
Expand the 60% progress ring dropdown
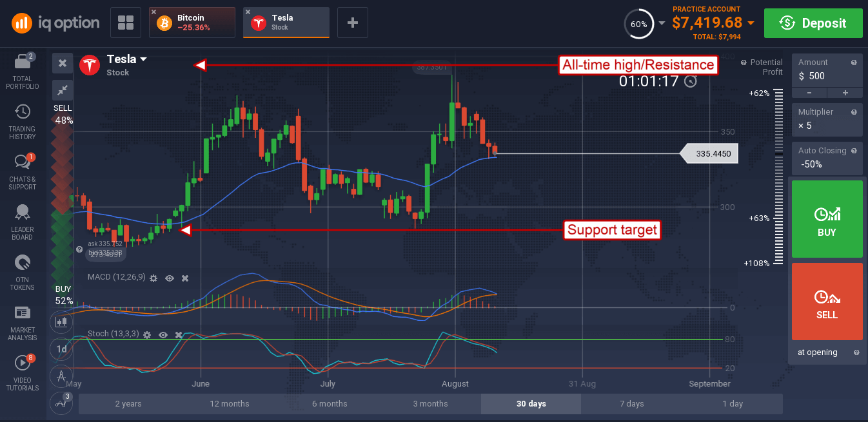pos(662,24)
